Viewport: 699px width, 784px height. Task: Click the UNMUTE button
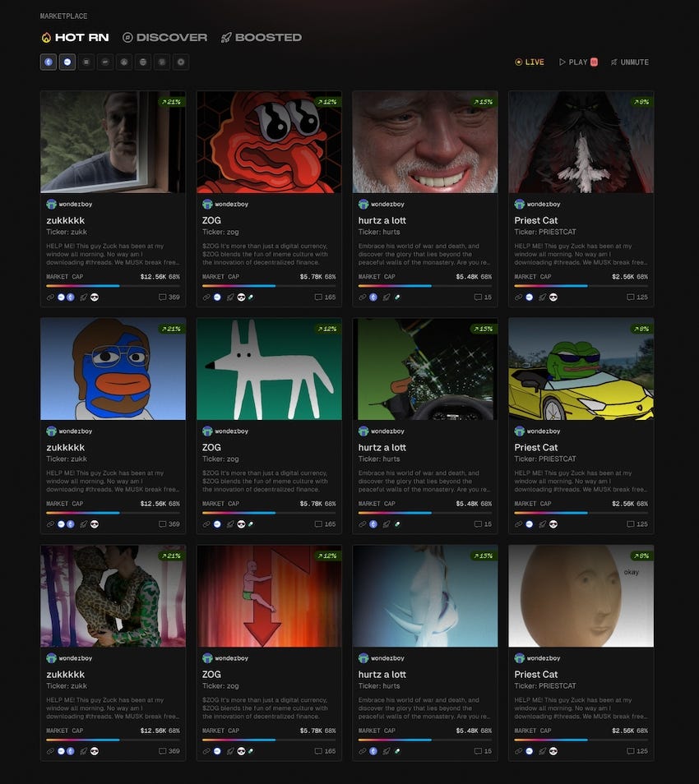pos(630,62)
